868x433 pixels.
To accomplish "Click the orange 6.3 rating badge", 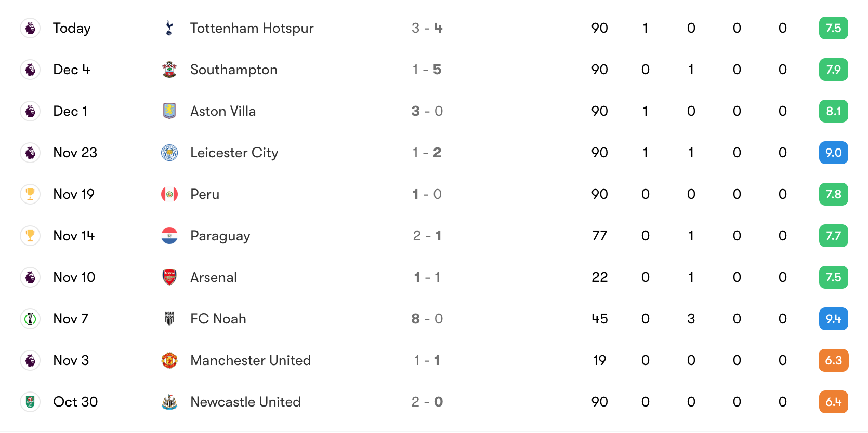I will 833,360.
